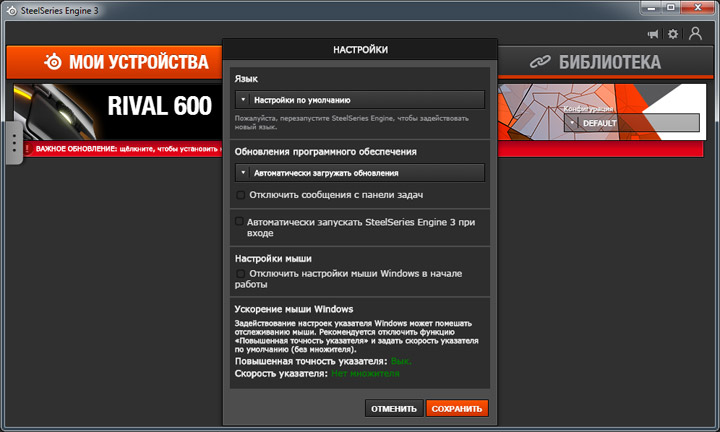Click the SteelSeries logo beside МОИ УСТРОЙСТВА
This screenshot has height=432, width=720.
53,62
